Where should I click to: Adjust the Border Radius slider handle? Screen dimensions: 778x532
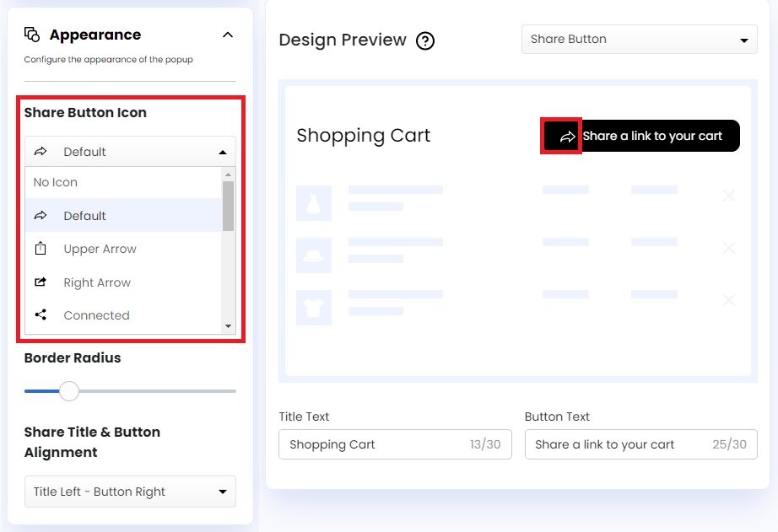coord(68,391)
